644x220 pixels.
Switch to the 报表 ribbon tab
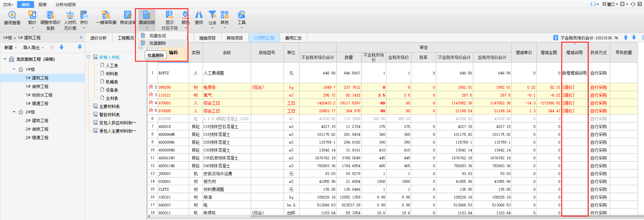tap(43, 4)
